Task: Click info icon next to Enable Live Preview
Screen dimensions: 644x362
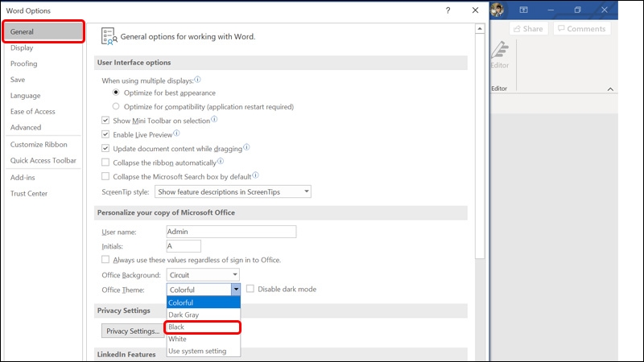Action: pyautogui.click(x=176, y=134)
